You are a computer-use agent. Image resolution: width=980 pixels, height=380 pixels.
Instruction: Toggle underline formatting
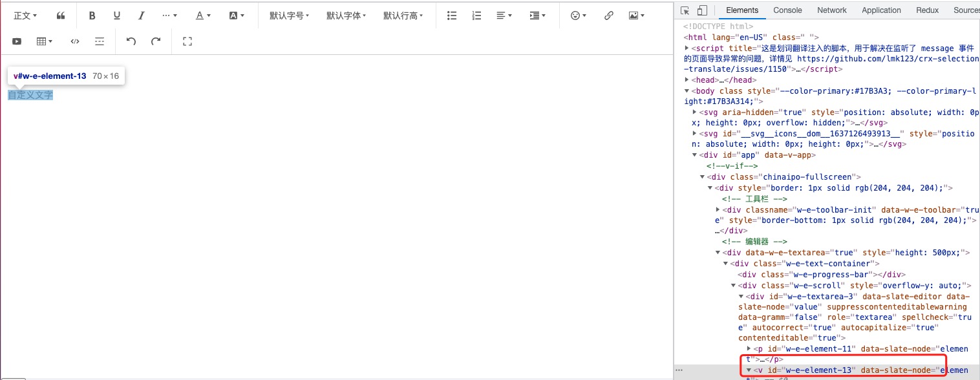pos(117,16)
